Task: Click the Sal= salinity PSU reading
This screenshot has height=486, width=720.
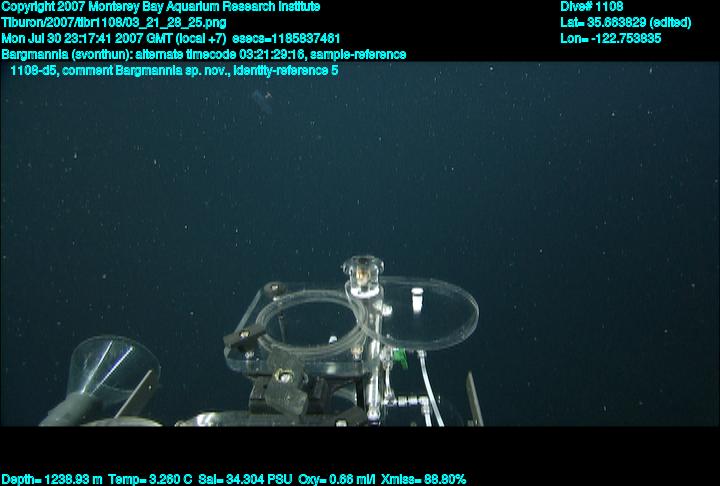Action: [x=245, y=480]
